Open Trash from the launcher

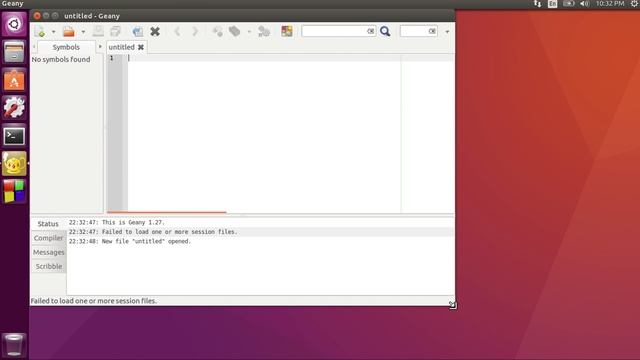14,345
